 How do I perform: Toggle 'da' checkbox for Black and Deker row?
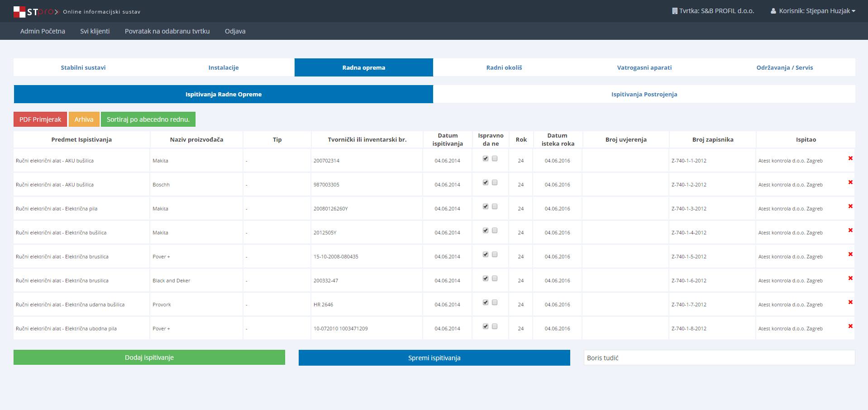486,278
